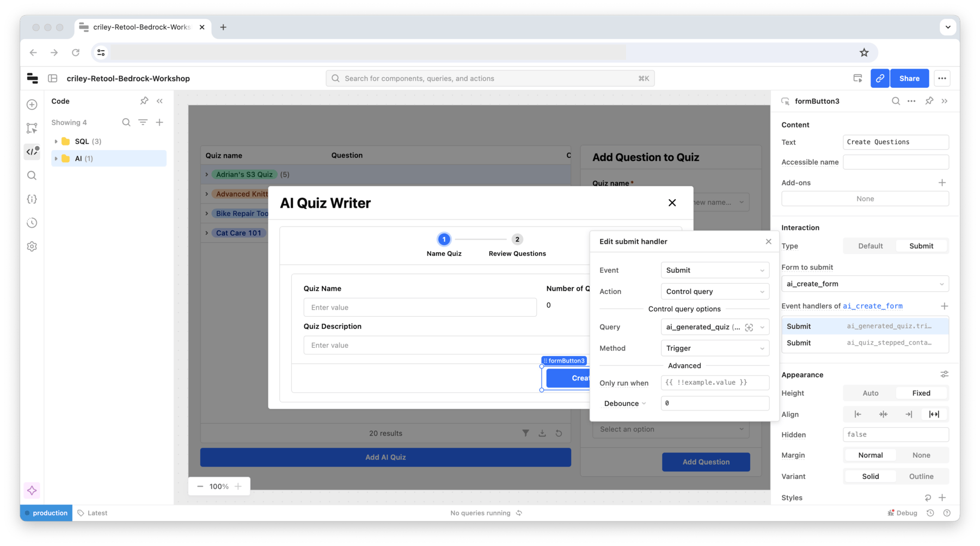Open the formButton3 inspector more options menu

click(911, 101)
